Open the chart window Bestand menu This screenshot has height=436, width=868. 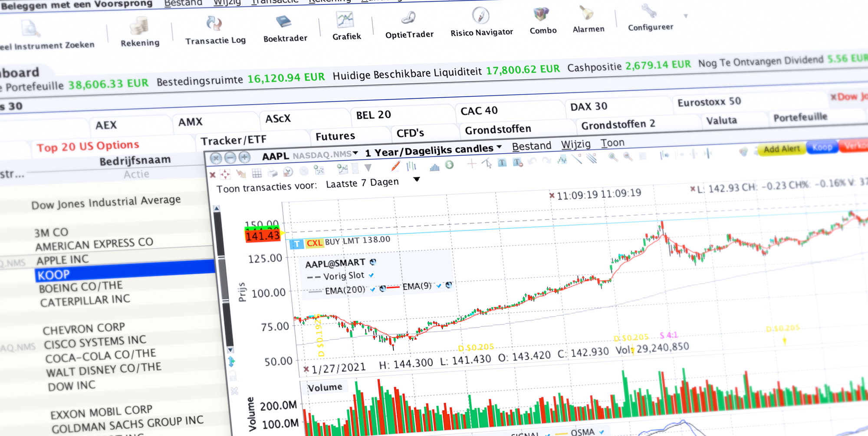pos(532,146)
